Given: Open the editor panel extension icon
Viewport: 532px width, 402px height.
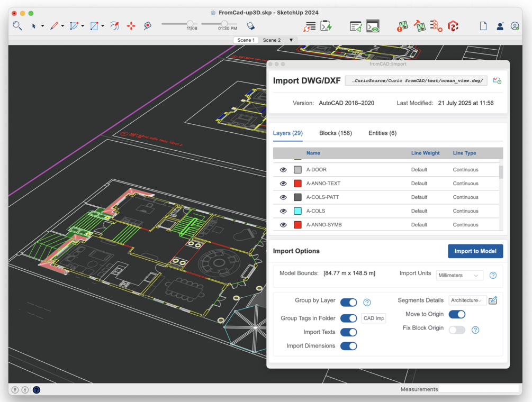Looking at the screenshot, I should pyautogui.click(x=356, y=26).
